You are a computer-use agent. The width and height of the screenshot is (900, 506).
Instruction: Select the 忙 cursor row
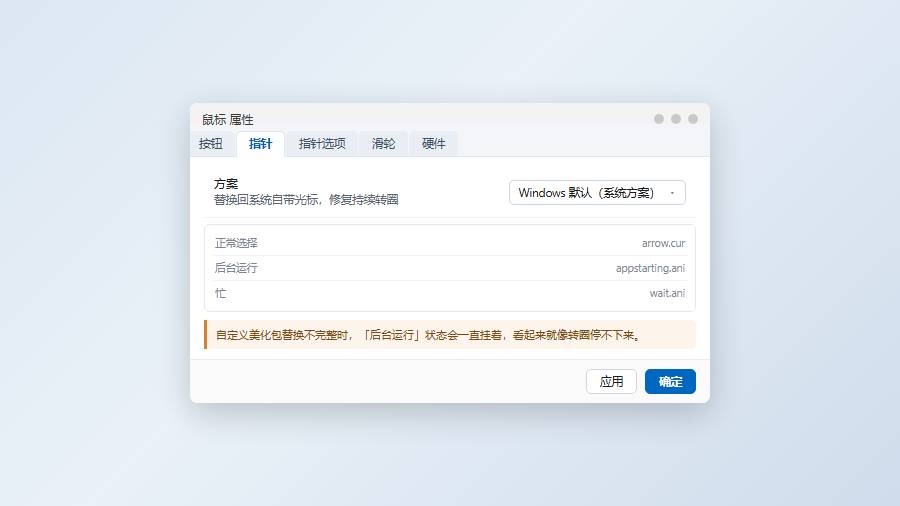[449, 293]
